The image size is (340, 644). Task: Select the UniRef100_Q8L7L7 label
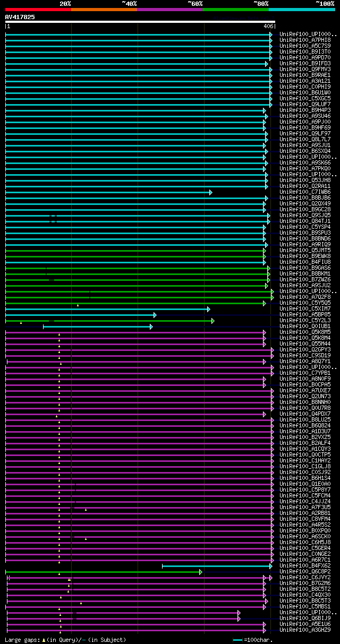click(x=305, y=139)
